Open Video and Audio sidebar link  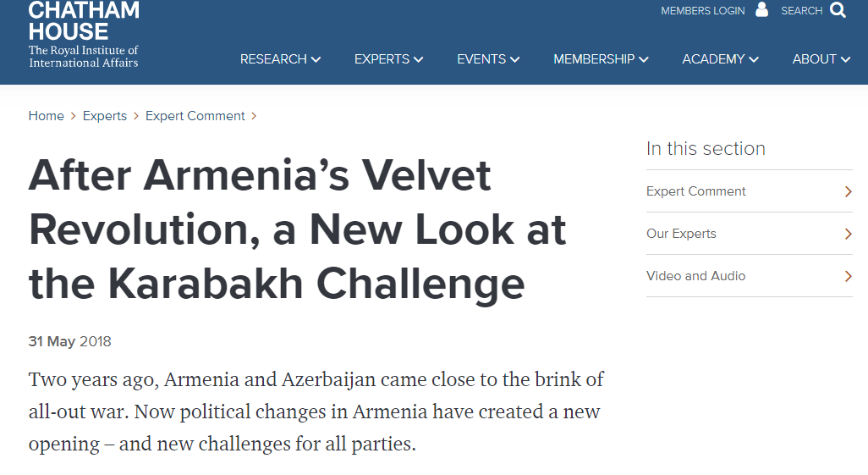click(696, 276)
